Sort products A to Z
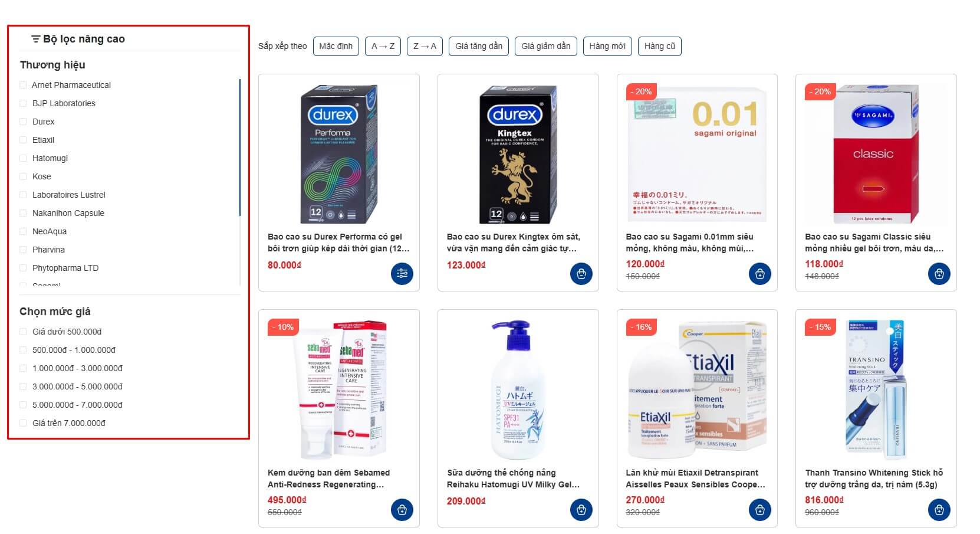Image resolution: width=980 pixels, height=534 pixels. (x=383, y=46)
